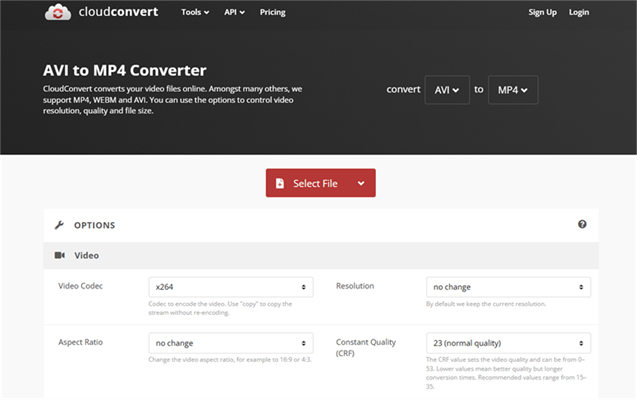Open the Resolution no change dropdown
The image size is (637, 400).
pyautogui.click(x=508, y=287)
